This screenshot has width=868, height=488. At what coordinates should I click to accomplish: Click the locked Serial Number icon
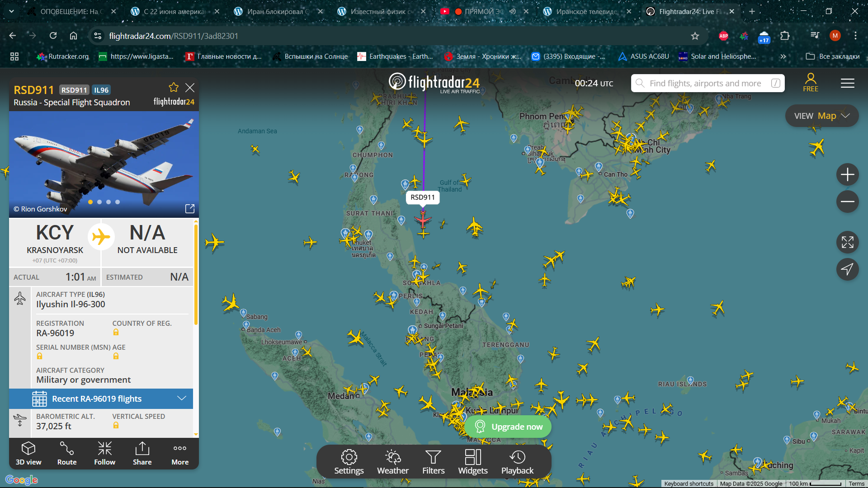[39, 357]
